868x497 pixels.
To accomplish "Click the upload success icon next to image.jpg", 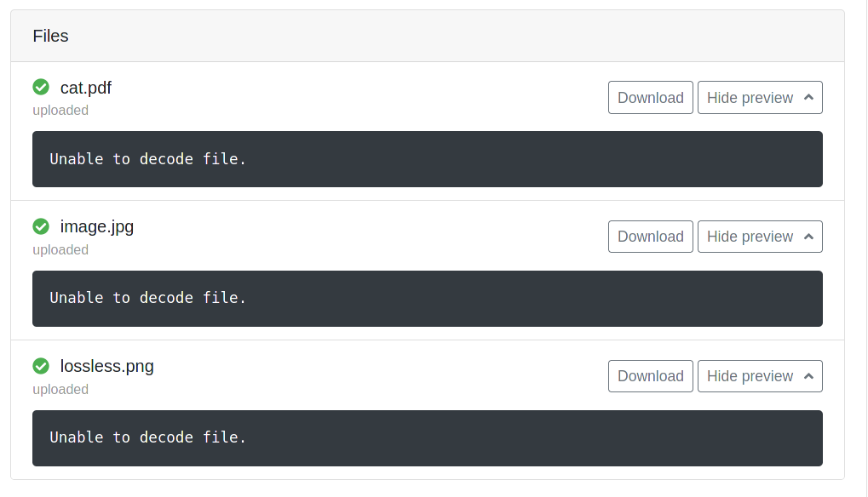I will tap(41, 226).
